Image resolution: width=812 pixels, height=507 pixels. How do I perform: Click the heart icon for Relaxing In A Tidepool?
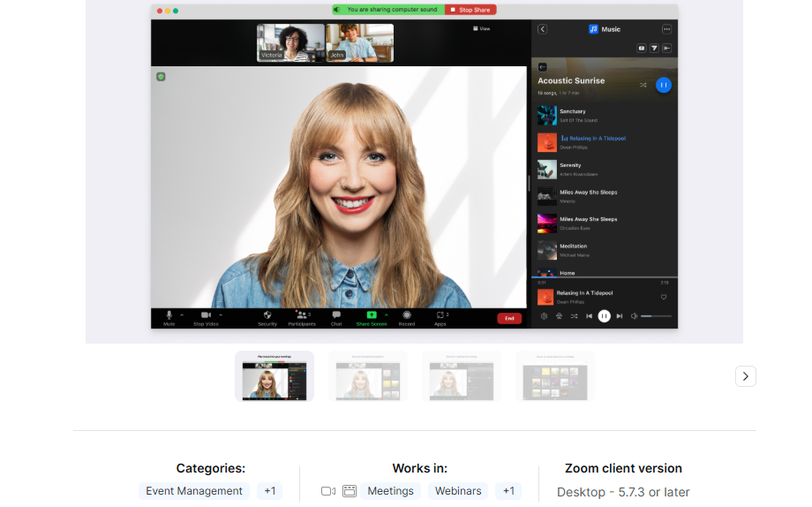tap(664, 297)
